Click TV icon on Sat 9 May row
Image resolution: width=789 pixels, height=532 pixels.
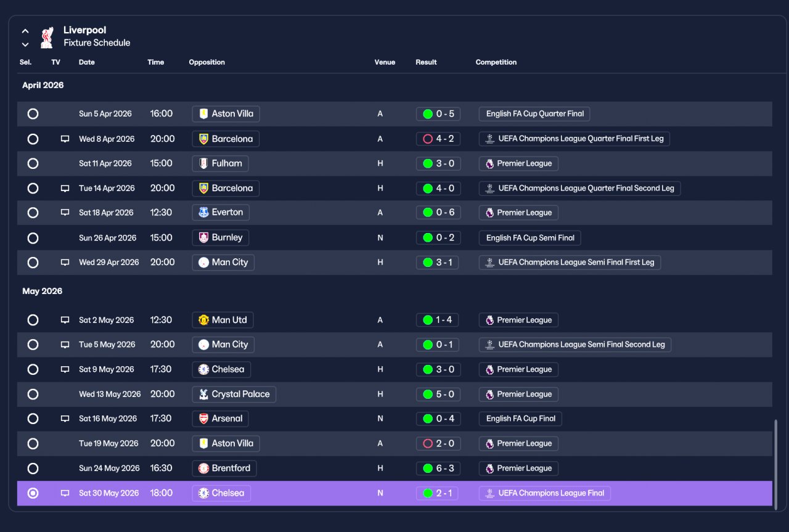(x=65, y=370)
